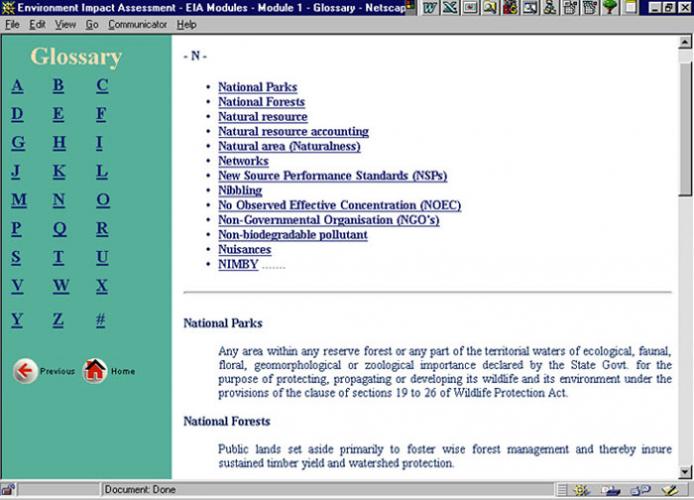Viewport: 694px width, 500px height.
Task: Click the scrollbar up arrow
Action: 685,42
